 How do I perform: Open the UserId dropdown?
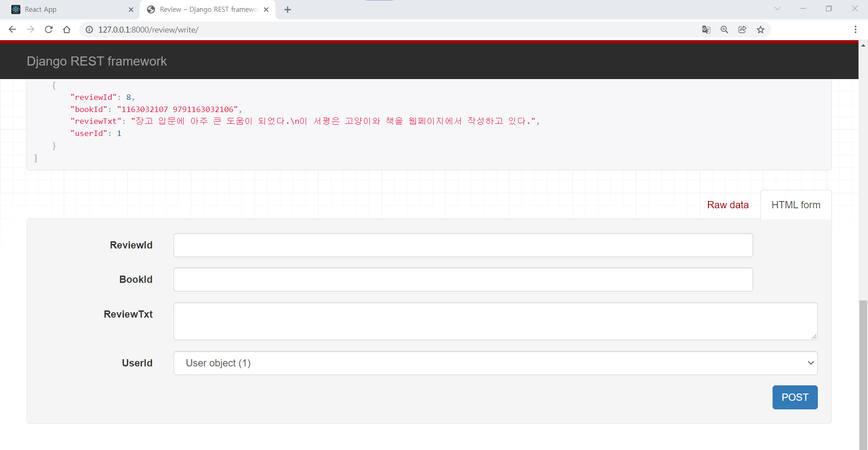pyautogui.click(x=495, y=363)
